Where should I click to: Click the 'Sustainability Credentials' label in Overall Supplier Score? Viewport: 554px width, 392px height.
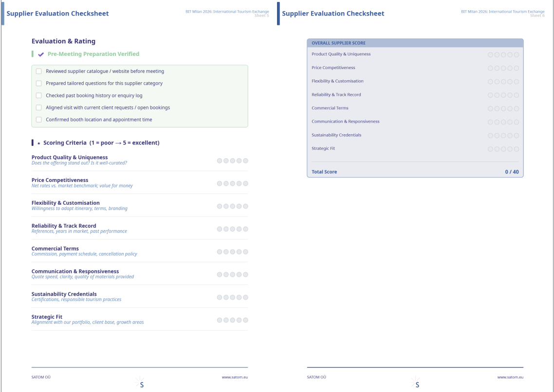point(336,135)
